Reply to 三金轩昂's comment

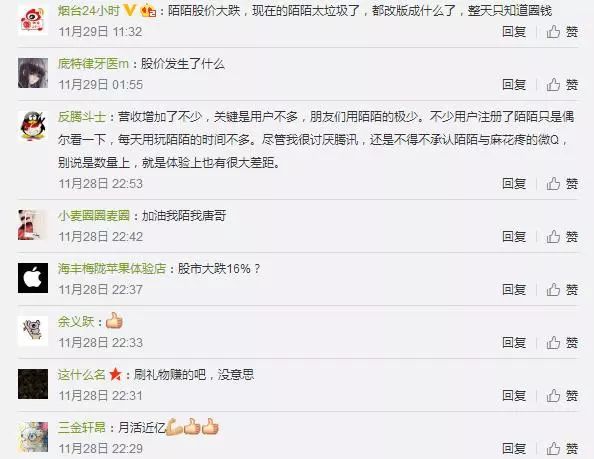[x=514, y=449]
